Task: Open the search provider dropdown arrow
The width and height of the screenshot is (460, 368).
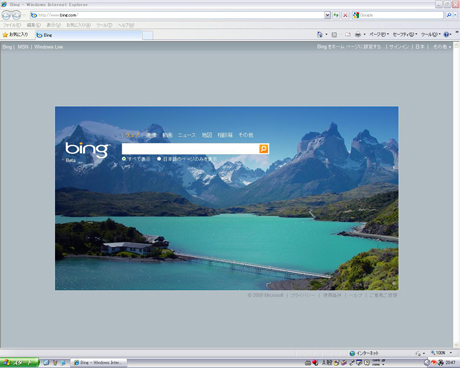Action: (x=455, y=15)
